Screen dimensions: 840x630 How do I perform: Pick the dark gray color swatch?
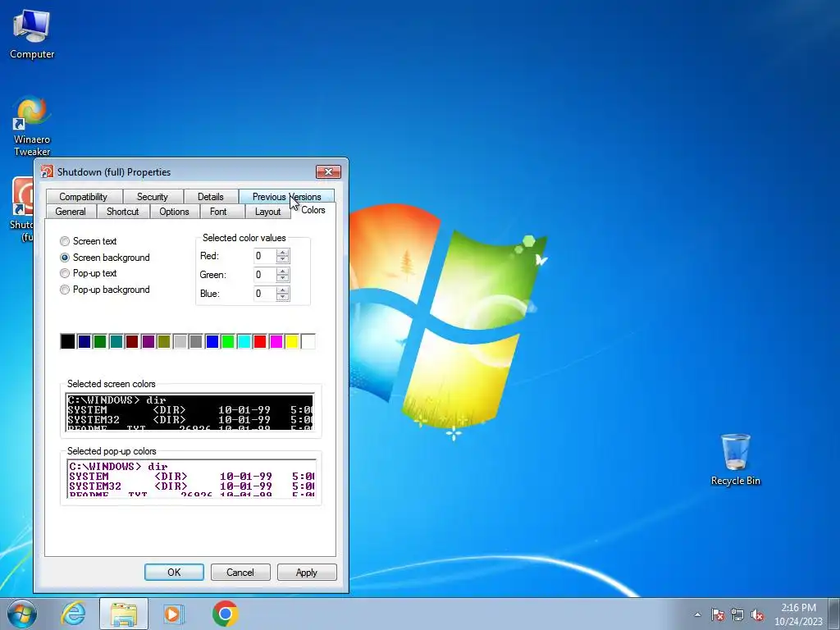[196, 341]
